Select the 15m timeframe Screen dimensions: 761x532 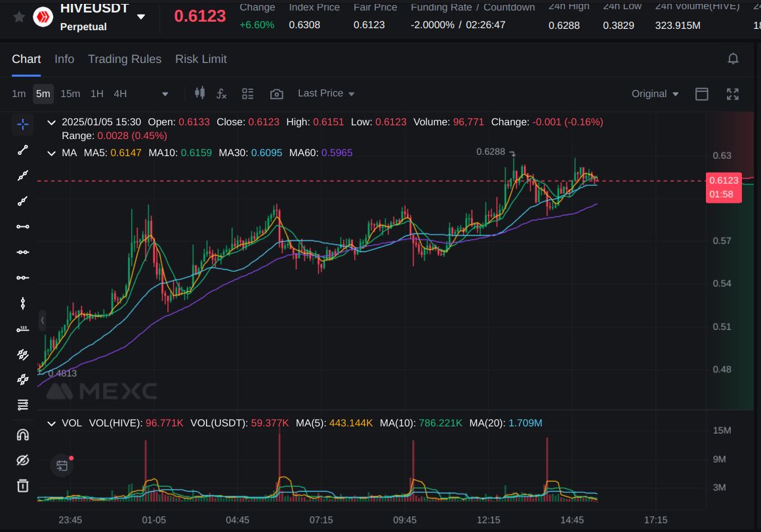click(70, 94)
